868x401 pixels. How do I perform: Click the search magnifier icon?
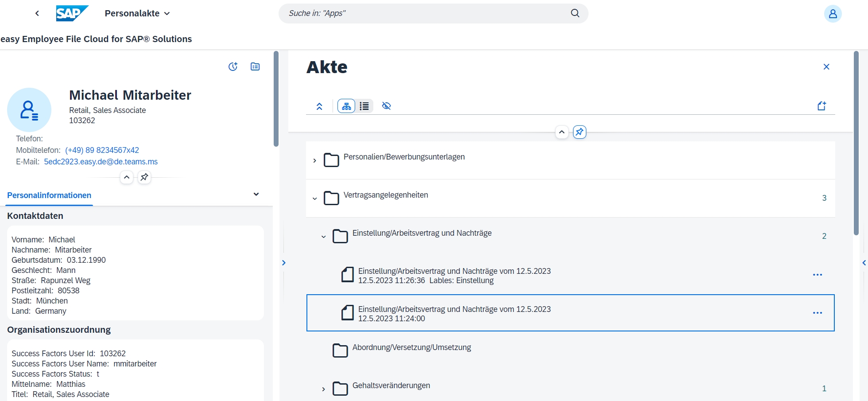575,13
